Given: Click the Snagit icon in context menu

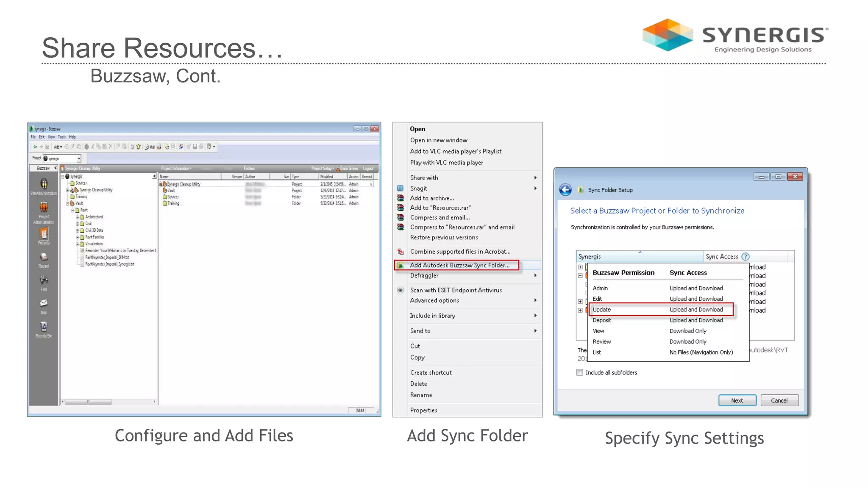Looking at the screenshot, I should pyautogui.click(x=400, y=188).
